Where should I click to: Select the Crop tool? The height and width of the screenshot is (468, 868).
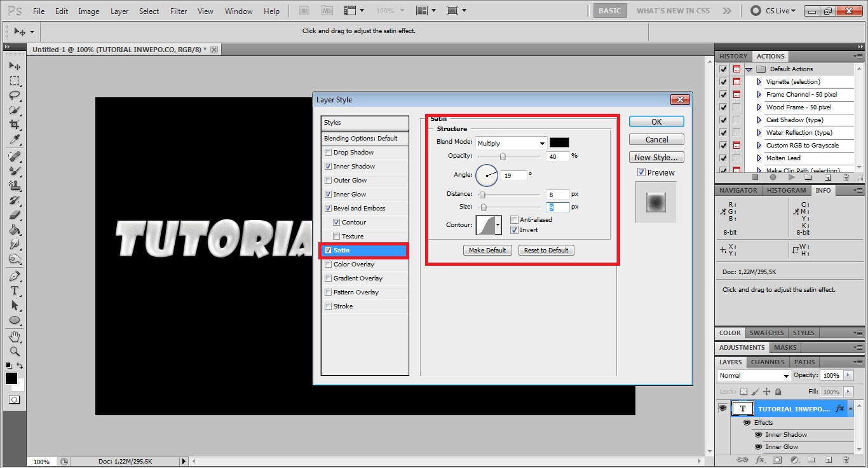(x=15, y=125)
